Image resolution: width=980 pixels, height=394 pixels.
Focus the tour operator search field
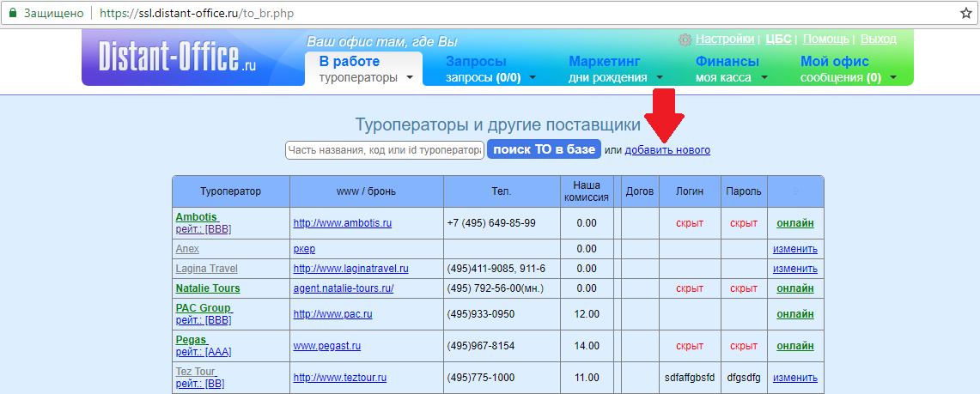click(385, 150)
